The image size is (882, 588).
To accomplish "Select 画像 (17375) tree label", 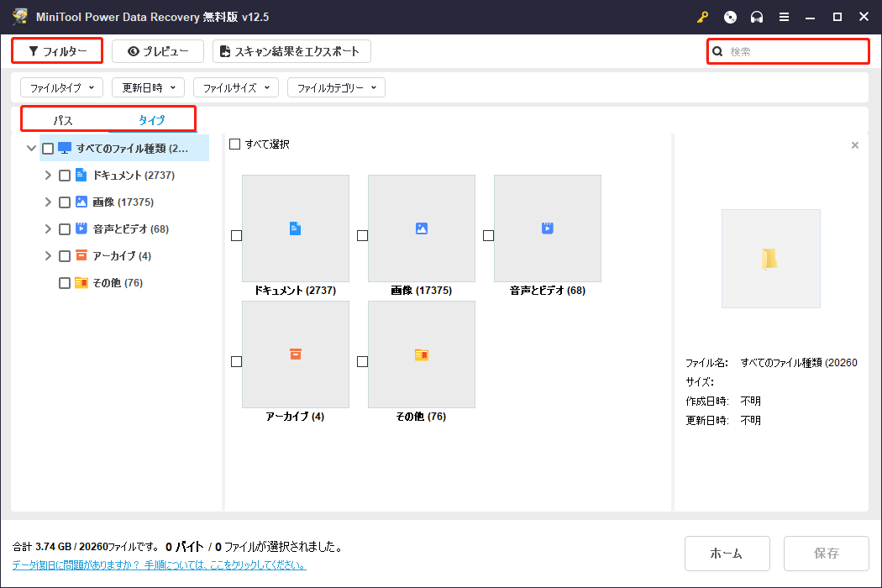I will [x=123, y=202].
